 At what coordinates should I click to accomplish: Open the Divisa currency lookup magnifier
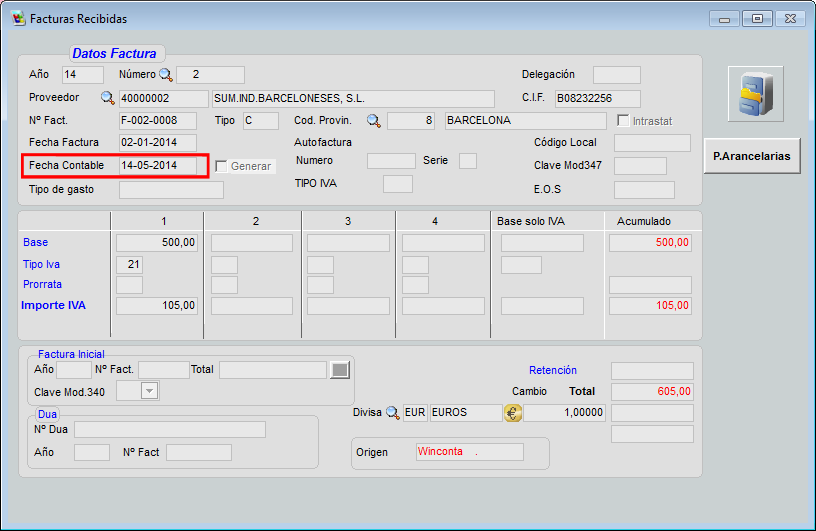(392, 413)
